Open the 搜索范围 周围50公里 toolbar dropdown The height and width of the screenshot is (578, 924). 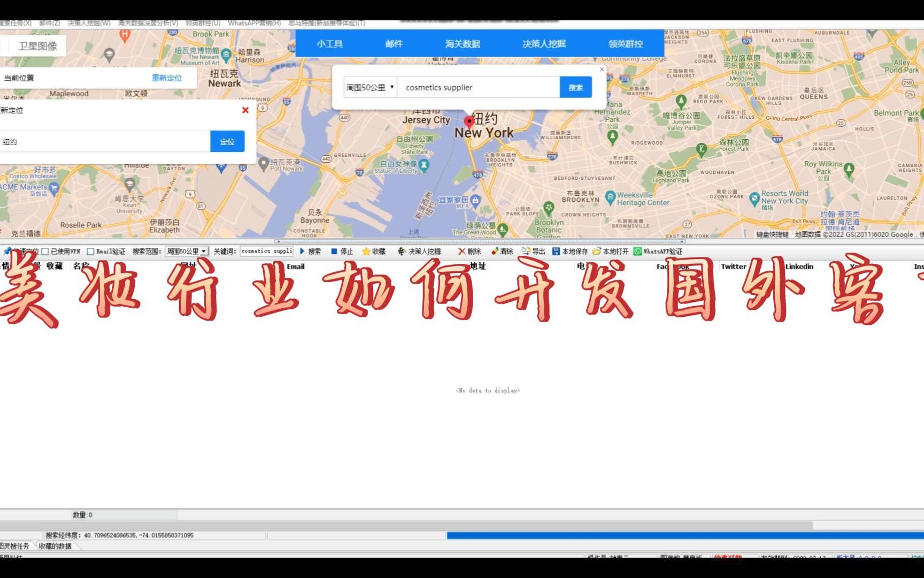tap(187, 251)
